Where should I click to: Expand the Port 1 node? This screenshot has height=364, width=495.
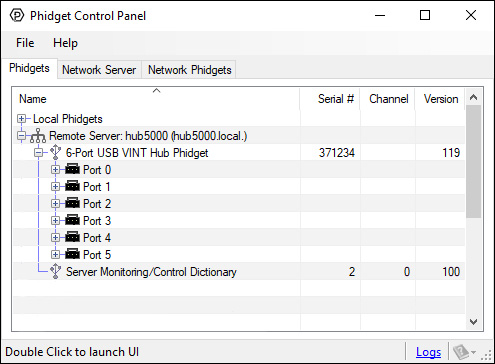[56, 187]
